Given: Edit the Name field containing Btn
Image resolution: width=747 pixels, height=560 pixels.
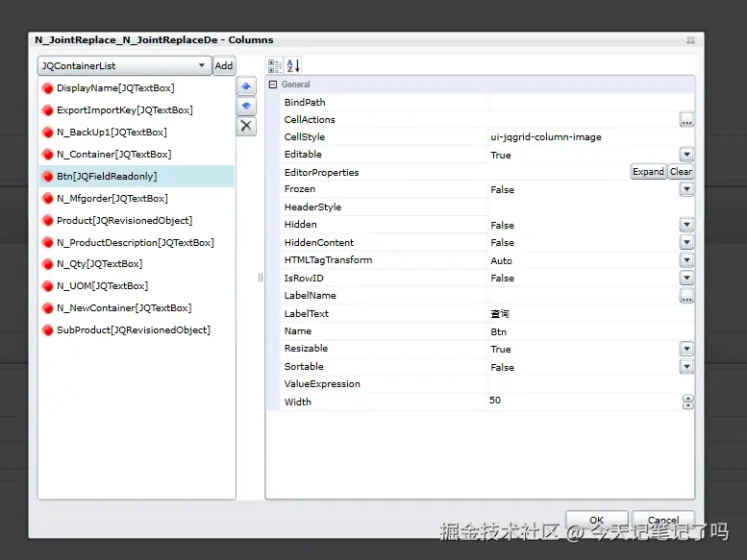Looking at the screenshot, I should pos(590,331).
